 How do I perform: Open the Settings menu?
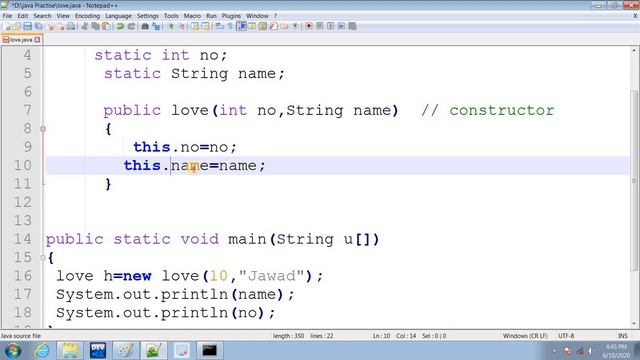tap(148, 16)
